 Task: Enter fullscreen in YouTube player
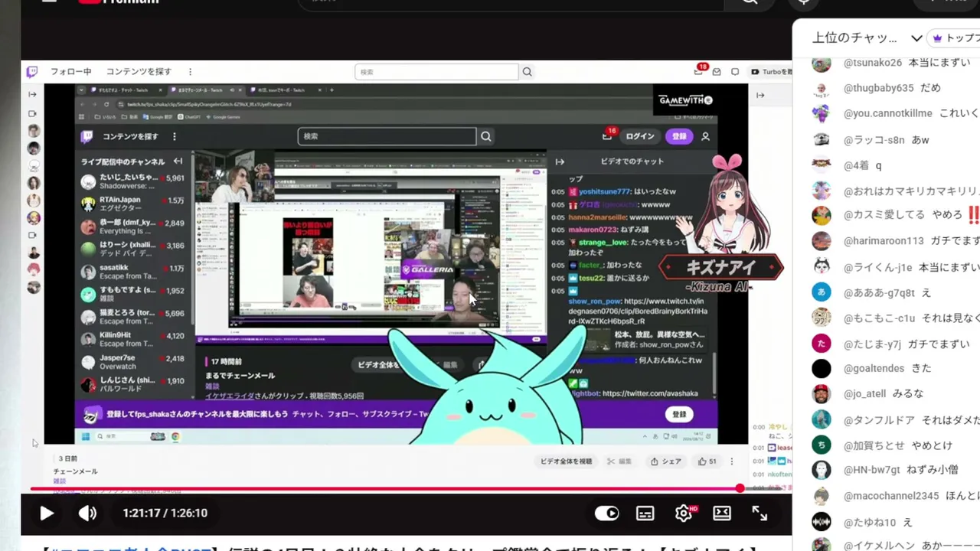(x=759, y=514)
